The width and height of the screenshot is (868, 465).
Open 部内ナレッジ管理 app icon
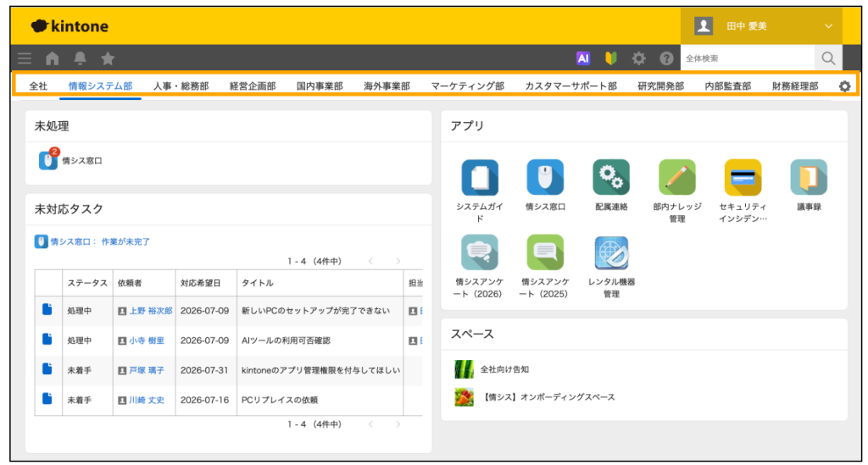[x=677, y=178]
